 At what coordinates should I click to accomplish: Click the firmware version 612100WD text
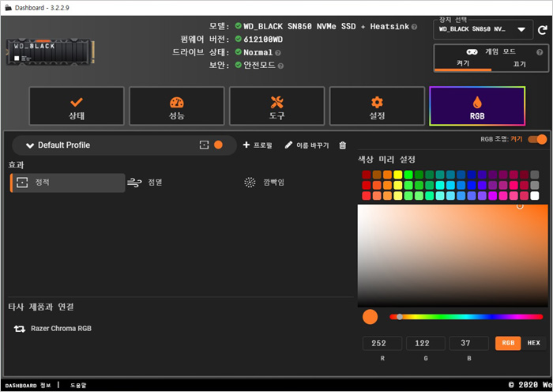pyautogui.click(x=263, y=40)
